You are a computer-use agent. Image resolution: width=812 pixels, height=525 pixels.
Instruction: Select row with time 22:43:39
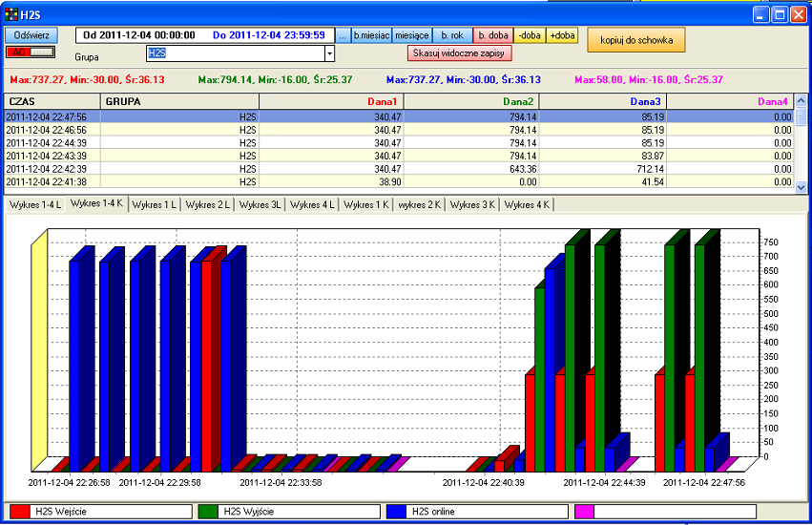(x=399, y=156)
